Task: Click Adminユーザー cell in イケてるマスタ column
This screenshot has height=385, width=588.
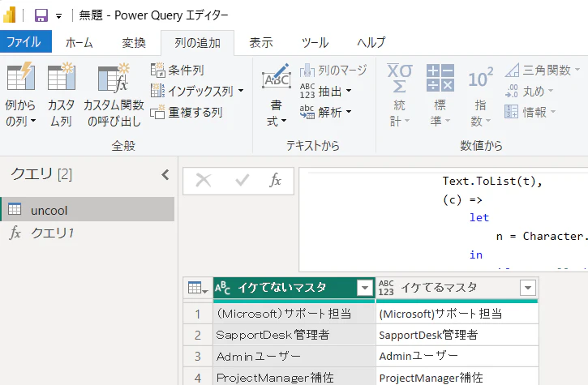Action: [457, 356]
